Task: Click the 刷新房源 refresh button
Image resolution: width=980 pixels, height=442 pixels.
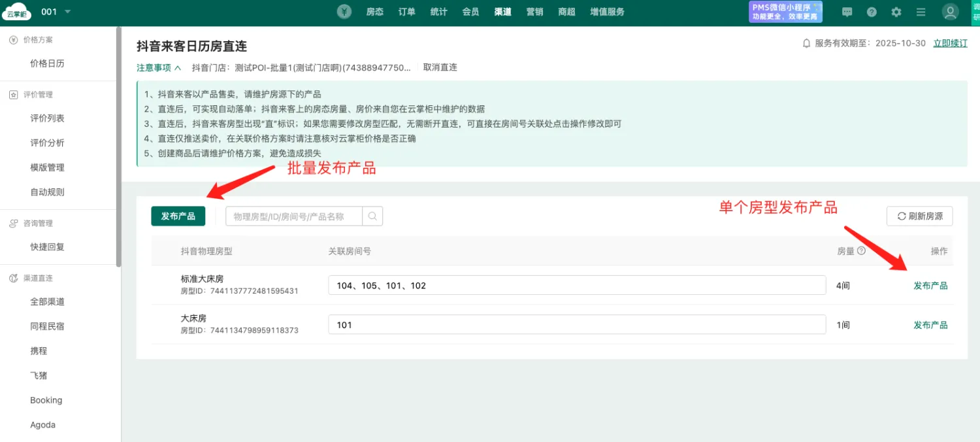Action: [x=919, y=216]
